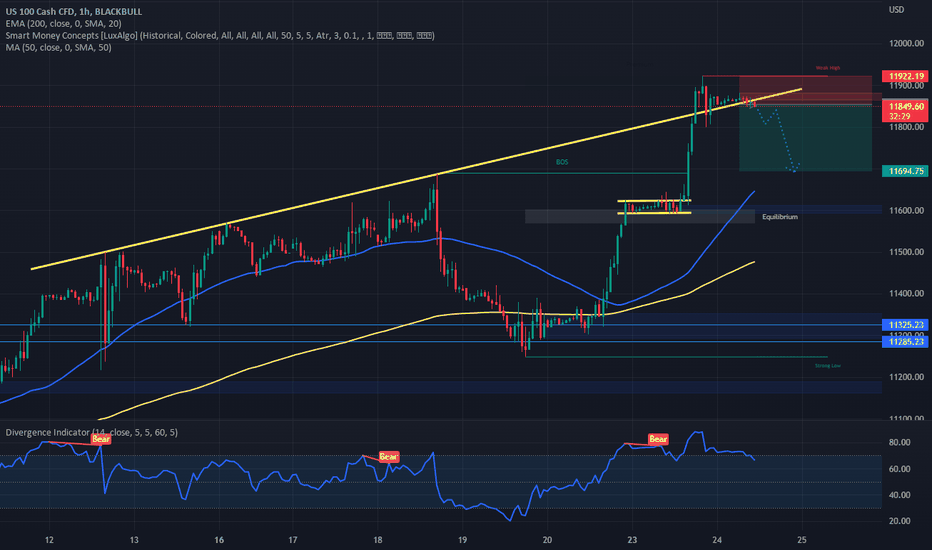Click the USD currency label
This screenshot has height=550, width=932.
pyautogui.click(x=896, y=10)
